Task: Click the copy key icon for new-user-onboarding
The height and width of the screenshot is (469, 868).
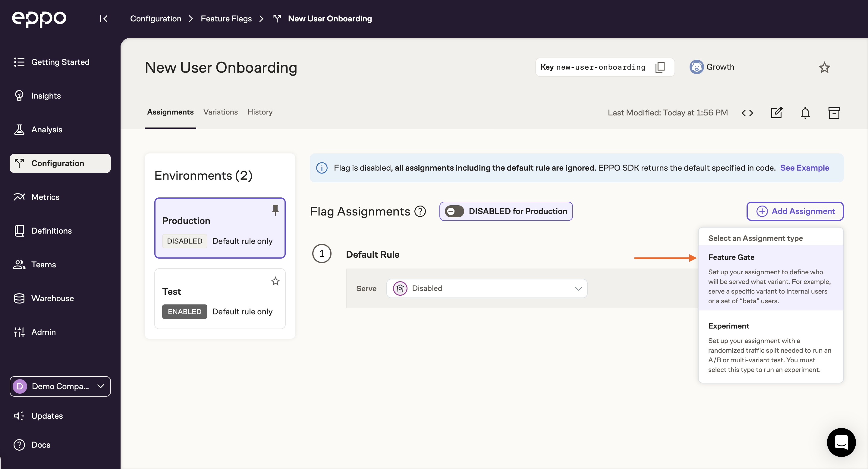Action: coord(660,67)
